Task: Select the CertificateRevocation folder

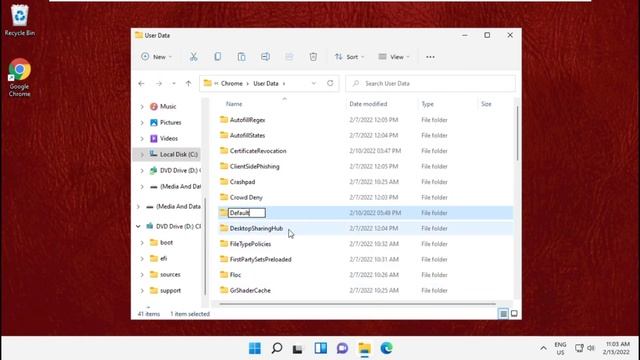Action: 258,151
